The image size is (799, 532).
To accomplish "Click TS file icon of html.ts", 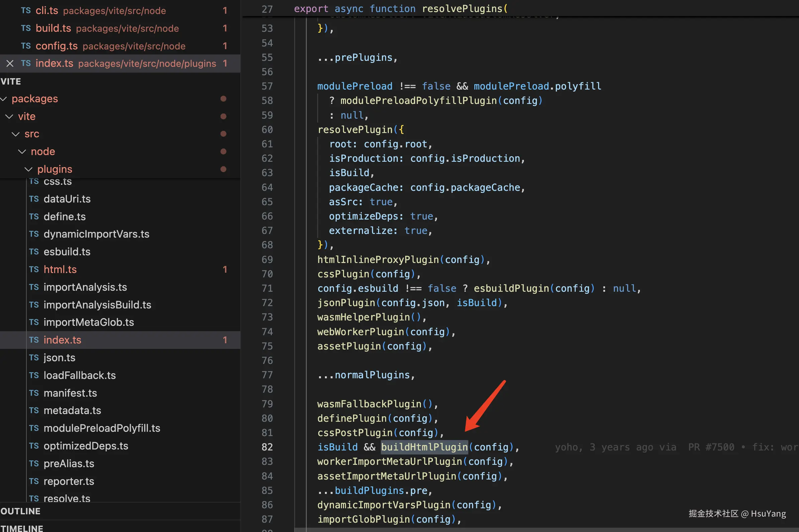I will [34, 269].
